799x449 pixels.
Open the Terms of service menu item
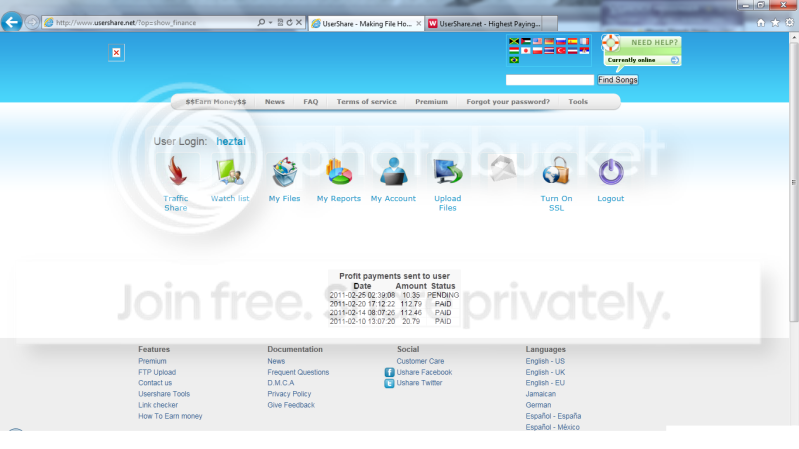(x=366, y=102)
